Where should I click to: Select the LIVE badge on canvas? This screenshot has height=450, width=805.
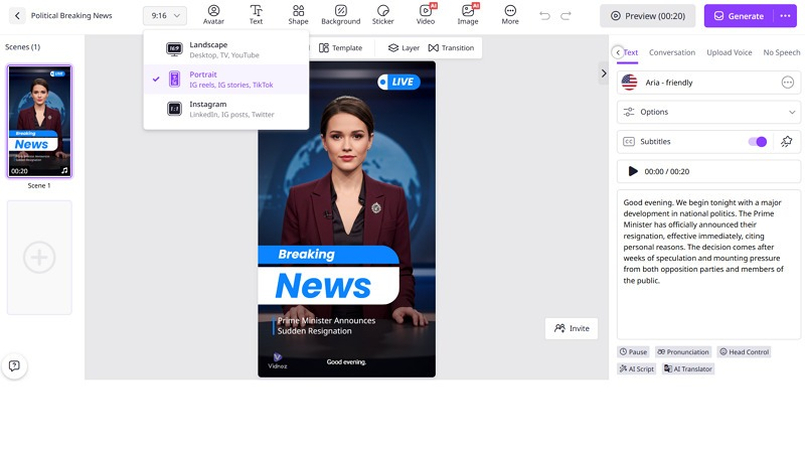(x=398, y=82)
